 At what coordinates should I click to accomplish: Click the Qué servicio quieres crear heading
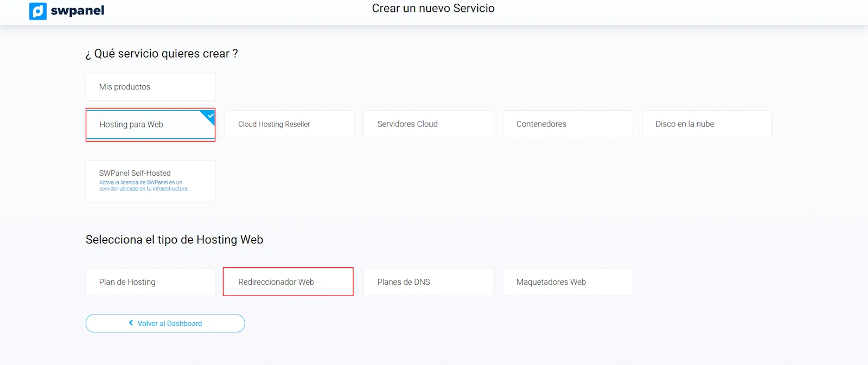tap(162, 54)
